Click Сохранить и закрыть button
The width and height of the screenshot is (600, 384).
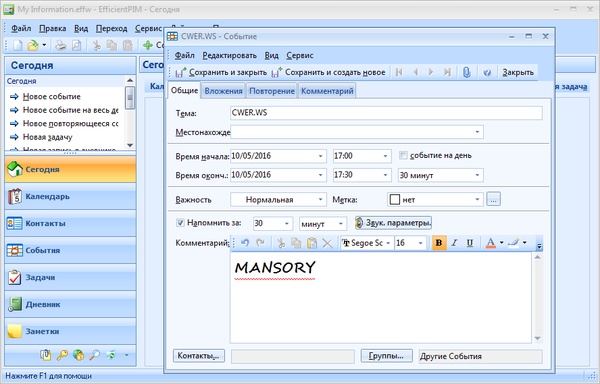pyautogui.click(x=221, y=72)
